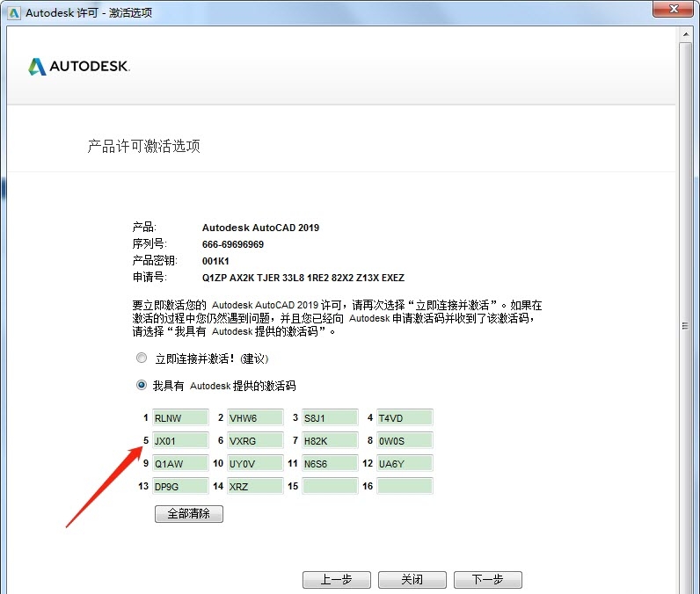Click activation code field 8 containing 0W0S
The width and height of the screenshot is (700, 594).
point(405,440)
